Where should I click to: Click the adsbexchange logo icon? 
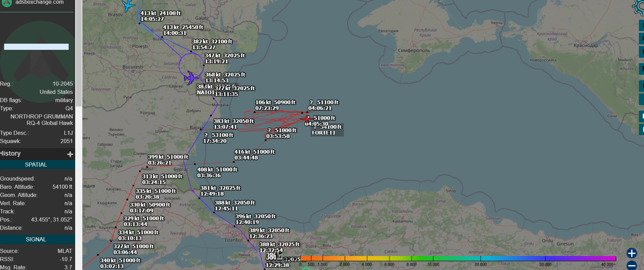(x=7, y=3)
